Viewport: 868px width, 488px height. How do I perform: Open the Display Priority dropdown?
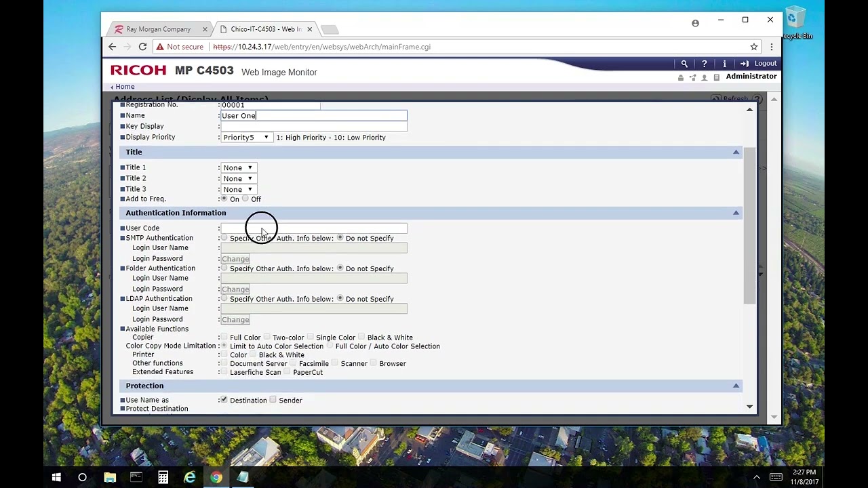[x=246, y=138]
